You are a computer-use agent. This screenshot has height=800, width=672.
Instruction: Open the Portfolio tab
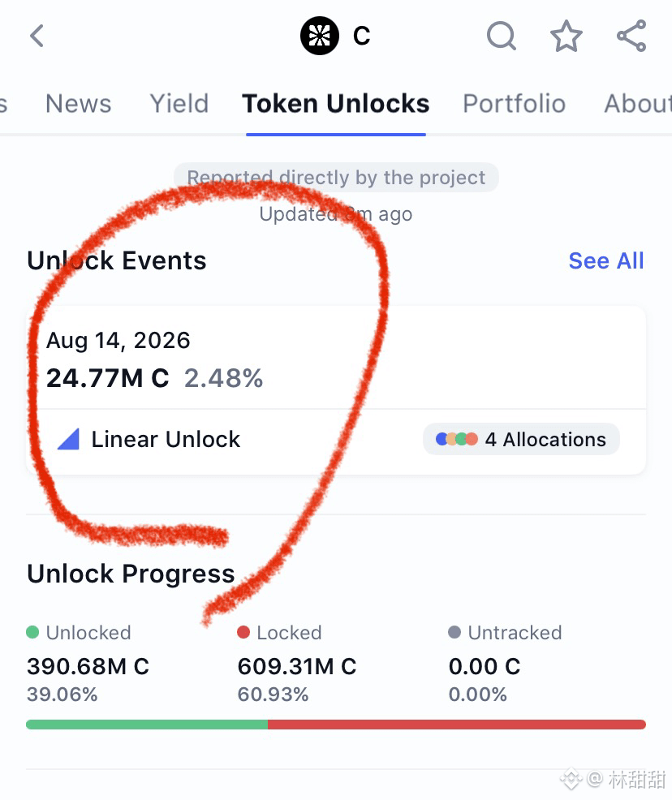514,104
